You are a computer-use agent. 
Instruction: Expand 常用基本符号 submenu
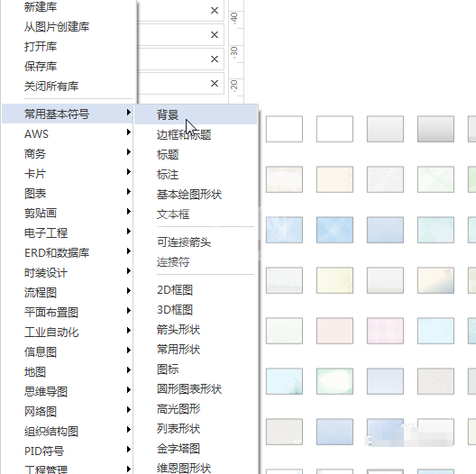tap(68, 114)
